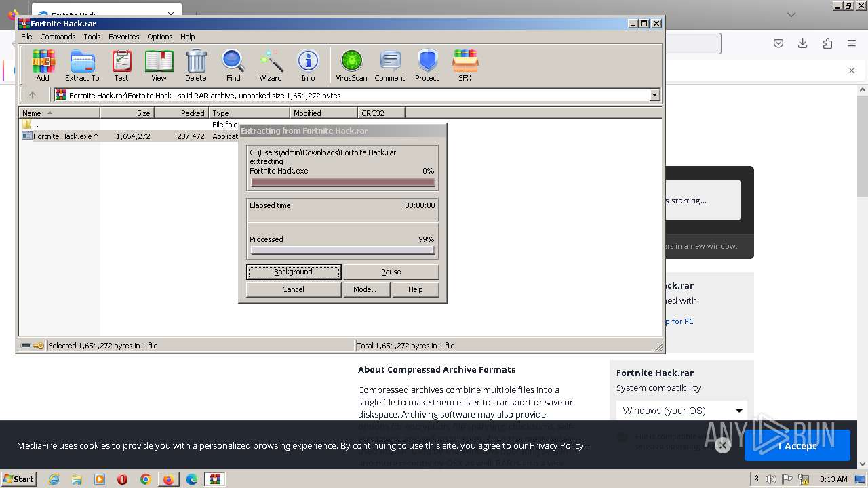Run the Test archive tool
868x488 pixels.
point(121,66)
